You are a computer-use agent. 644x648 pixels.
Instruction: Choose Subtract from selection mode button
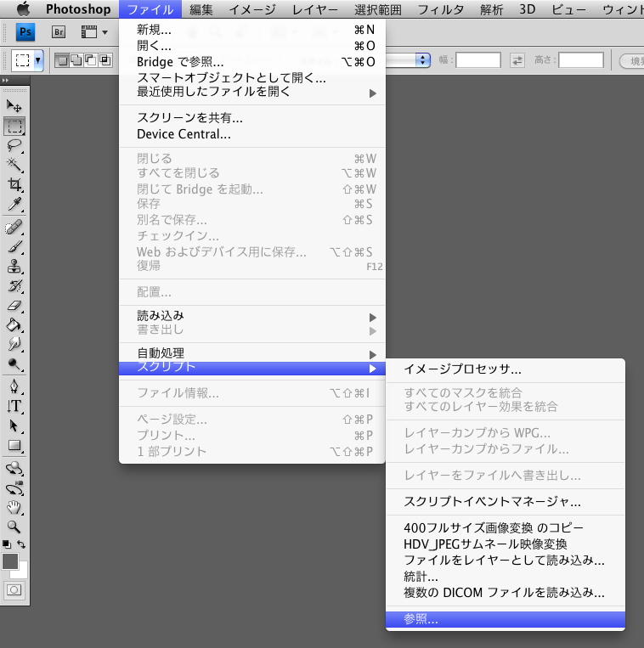[x=91, y=60]
